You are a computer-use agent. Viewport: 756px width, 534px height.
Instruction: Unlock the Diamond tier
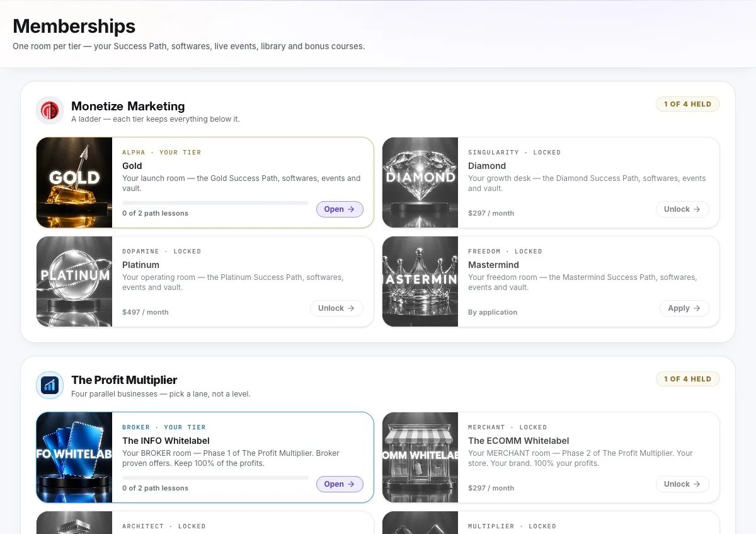pos(682,209)
